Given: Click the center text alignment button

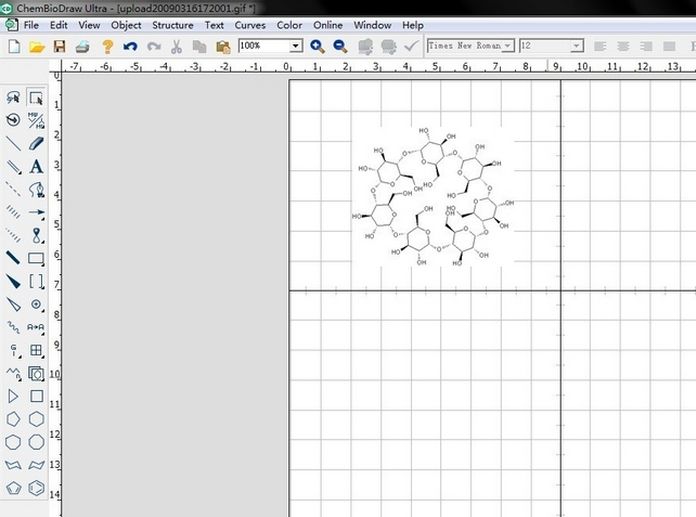Looking at the screenshot, I should [x=623, y=46].
